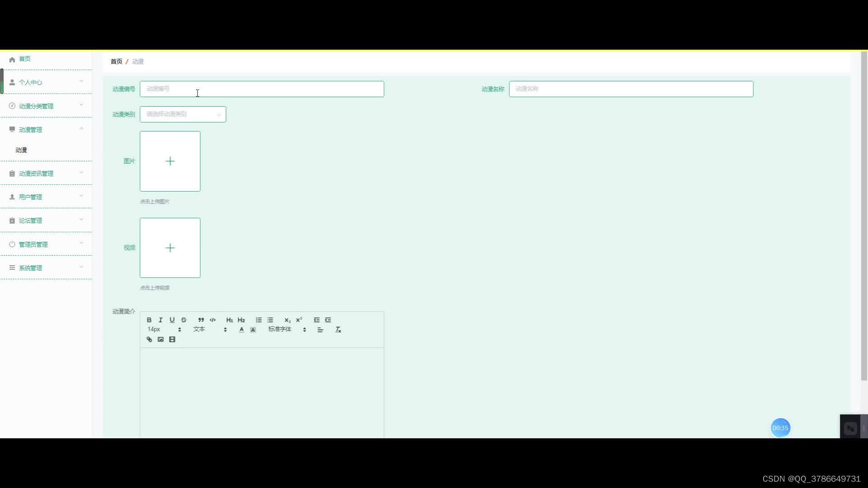Click the page vertical scrollbar
The image size is (868, 488).
tap(864, 216)
